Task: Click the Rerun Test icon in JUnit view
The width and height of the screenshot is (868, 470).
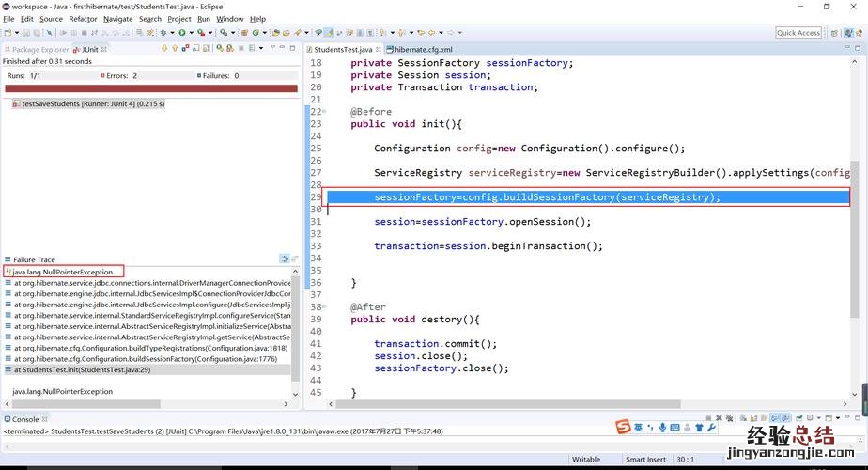Action: pos(222,49)
